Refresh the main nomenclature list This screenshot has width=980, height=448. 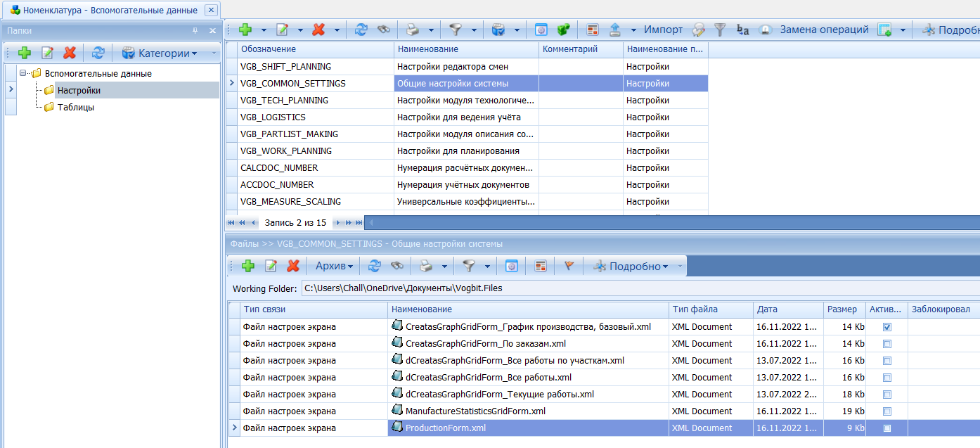click(361, 30)
